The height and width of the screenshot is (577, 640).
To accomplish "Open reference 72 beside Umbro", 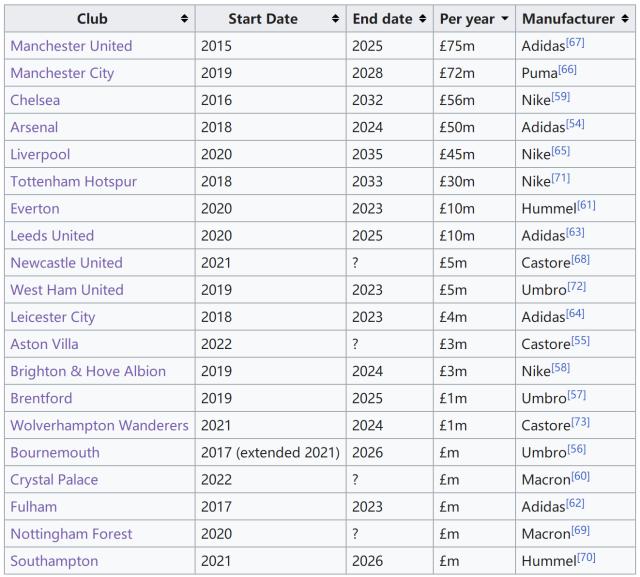I will coord(577,285).
